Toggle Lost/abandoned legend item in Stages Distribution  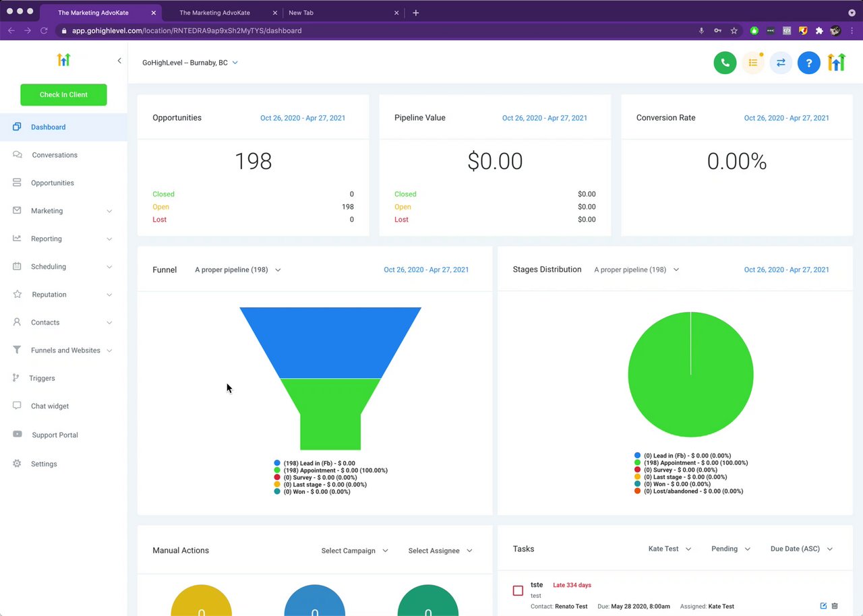tap(688, 491)
